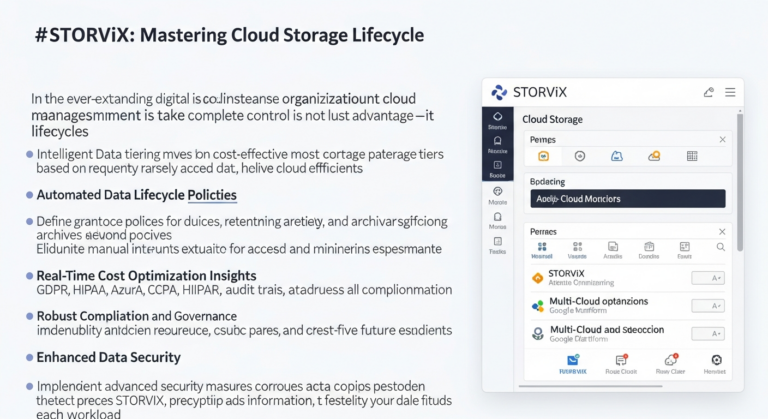The image size is (768, 419).
Task: Click the cloud icon with red badge
Action: pyautogui.click(x=671, y=360)
